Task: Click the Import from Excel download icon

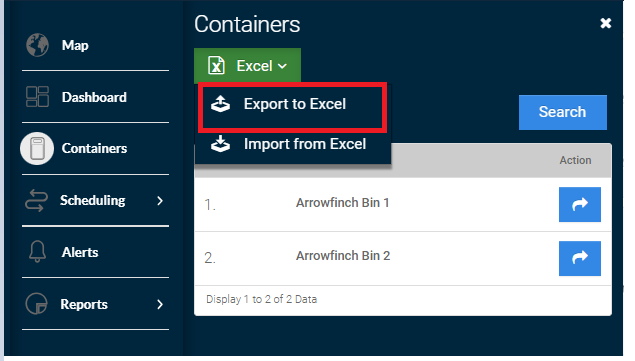Action: [220, 144]
